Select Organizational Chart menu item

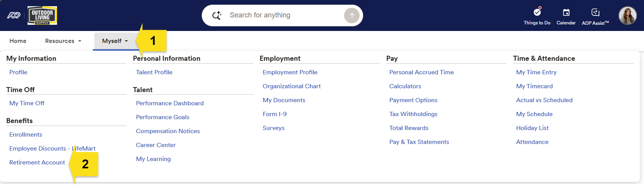pos(291,86)
